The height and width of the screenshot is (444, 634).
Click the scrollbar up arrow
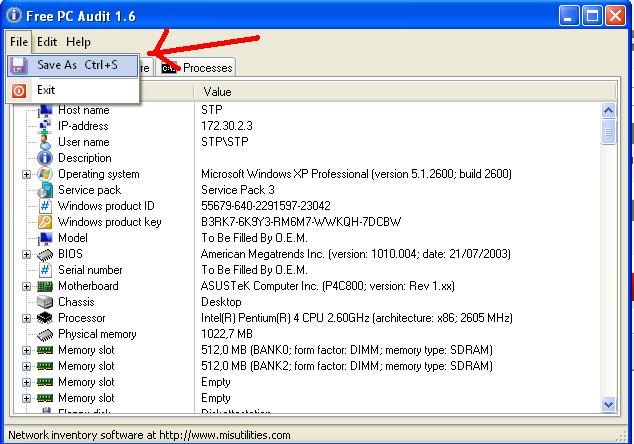click(609, 110)
